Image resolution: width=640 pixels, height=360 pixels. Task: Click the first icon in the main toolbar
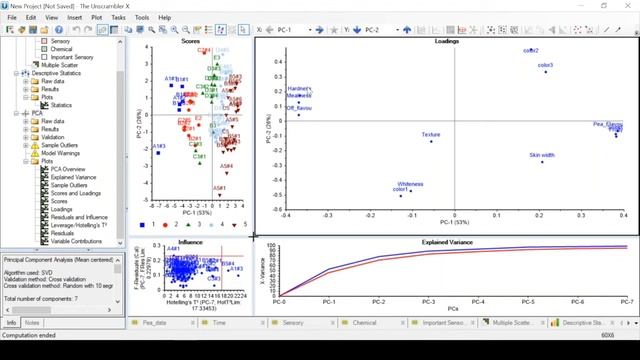click(10, 30)
